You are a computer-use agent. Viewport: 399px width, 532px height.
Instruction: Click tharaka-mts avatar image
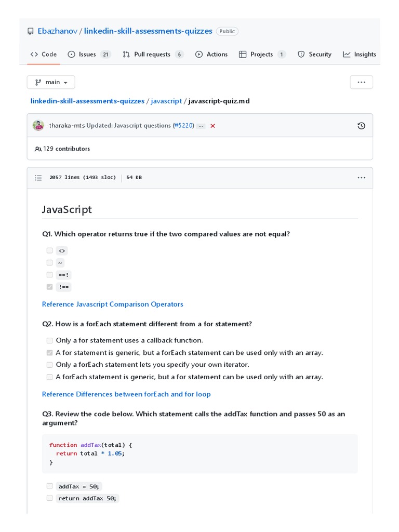point(38,126)
